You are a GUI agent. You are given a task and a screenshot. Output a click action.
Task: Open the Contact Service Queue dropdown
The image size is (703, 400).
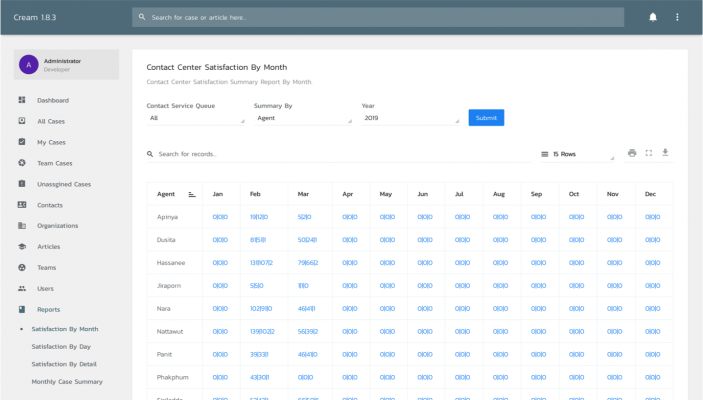click(x=195, y=118)
